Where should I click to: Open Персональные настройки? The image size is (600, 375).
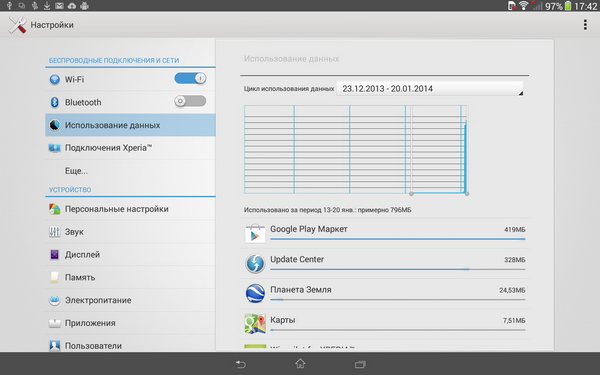[x=130, y=209]
